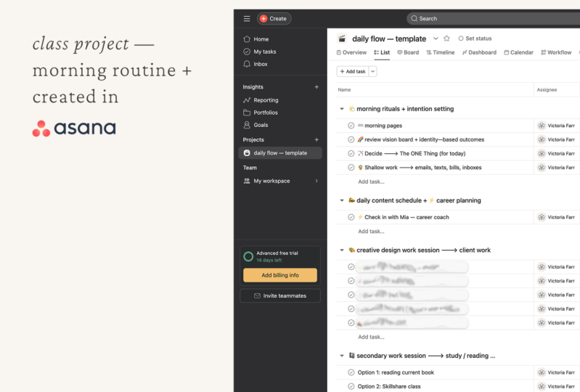Complete Option 2: Skillshare class task
This screenshot has width=580, height=392.
pos(351,386)
